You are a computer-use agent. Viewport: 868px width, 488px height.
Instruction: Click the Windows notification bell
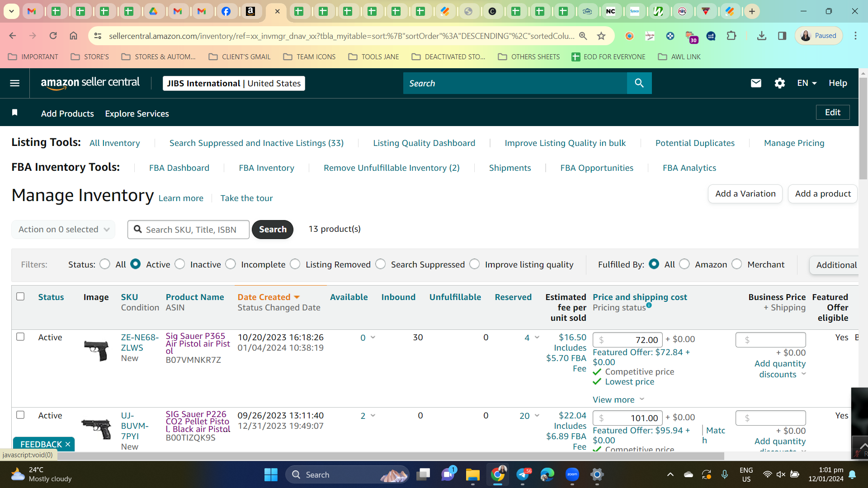[852, 474]
